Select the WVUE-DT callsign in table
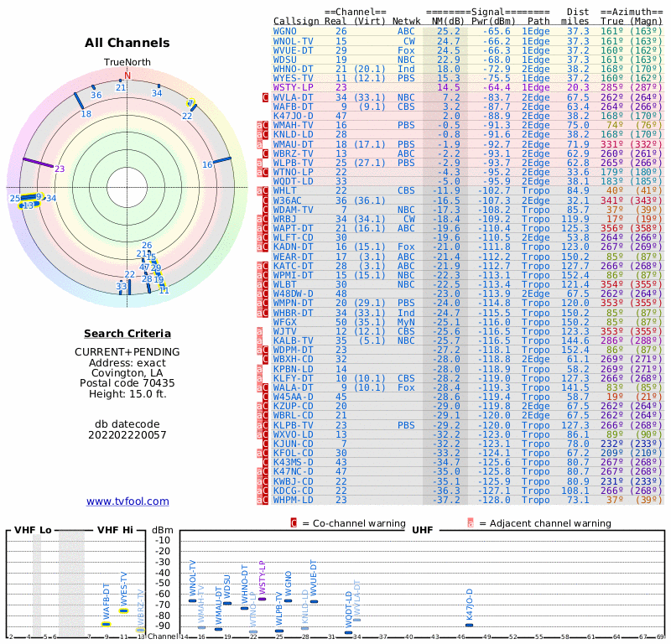The image size is (671, 644). coord(293,50)
